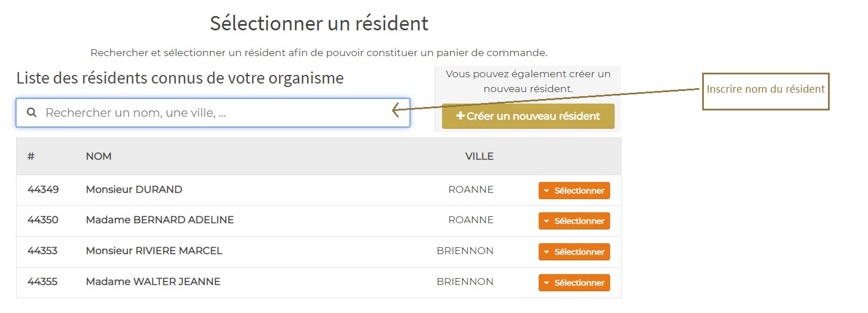Open Sélectionner dropdown for Madame WALTER JEANNE
Screen dimensions: 868x313
tap(574, 283)
